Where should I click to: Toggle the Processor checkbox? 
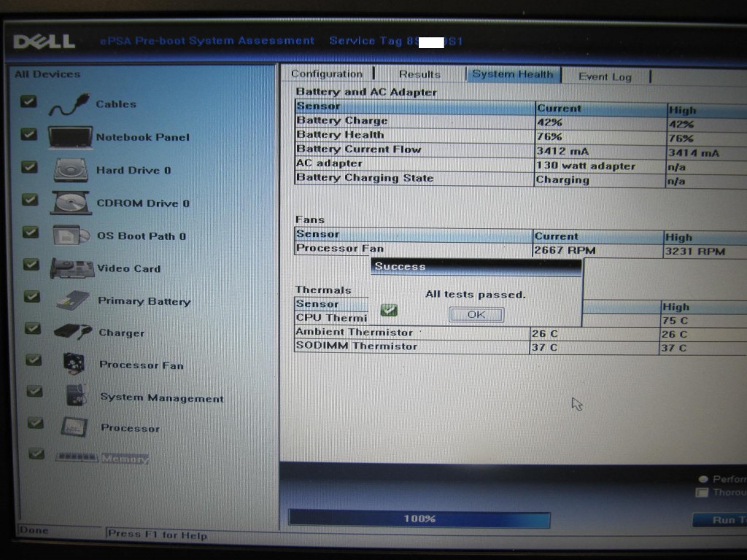point(35,423)
